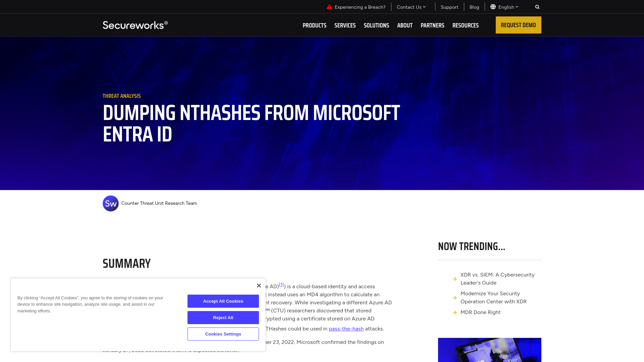Viewport: 644px width, 362px height.
Task: Click the Secureworks logo icon
Action: pyautogui.click(x=135, y=25)
